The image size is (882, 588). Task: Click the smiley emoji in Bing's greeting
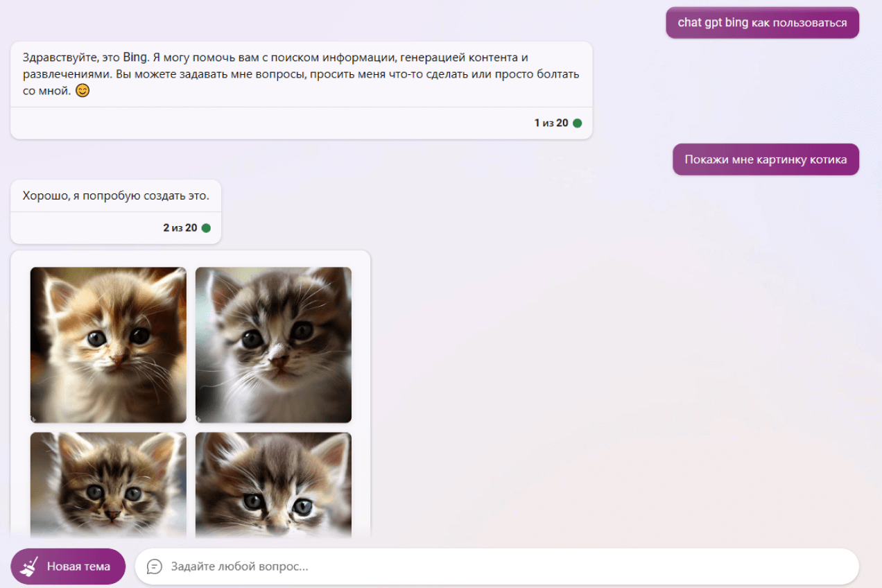pos(83,91)
